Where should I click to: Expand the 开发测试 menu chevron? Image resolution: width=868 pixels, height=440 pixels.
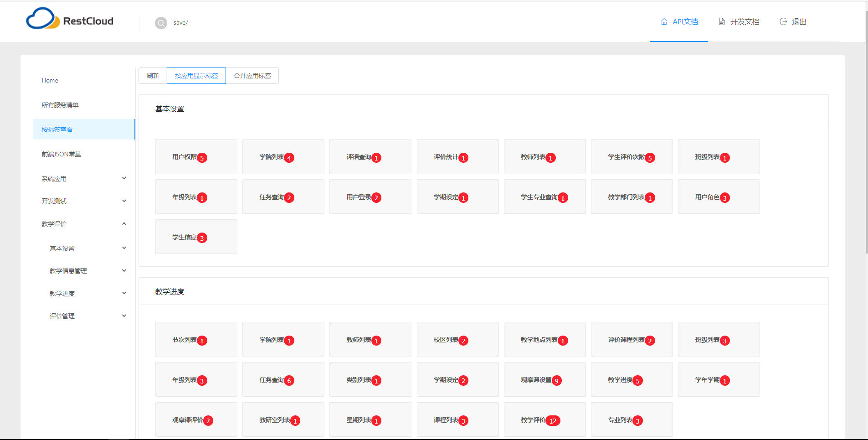click(x=124, y=201)
